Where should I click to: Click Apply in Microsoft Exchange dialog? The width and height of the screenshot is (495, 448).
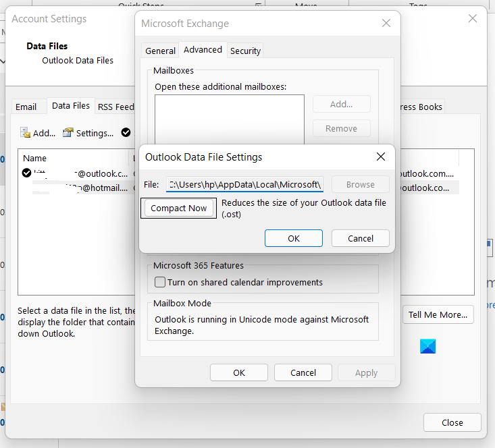pyautogui.click(x=366, y=372)
